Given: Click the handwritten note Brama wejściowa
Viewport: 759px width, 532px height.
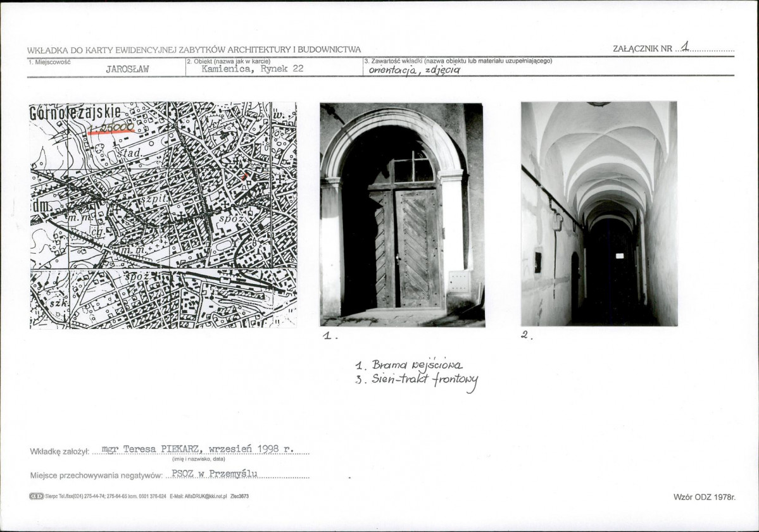Looking at the screenshot, I should pos(409,364).
